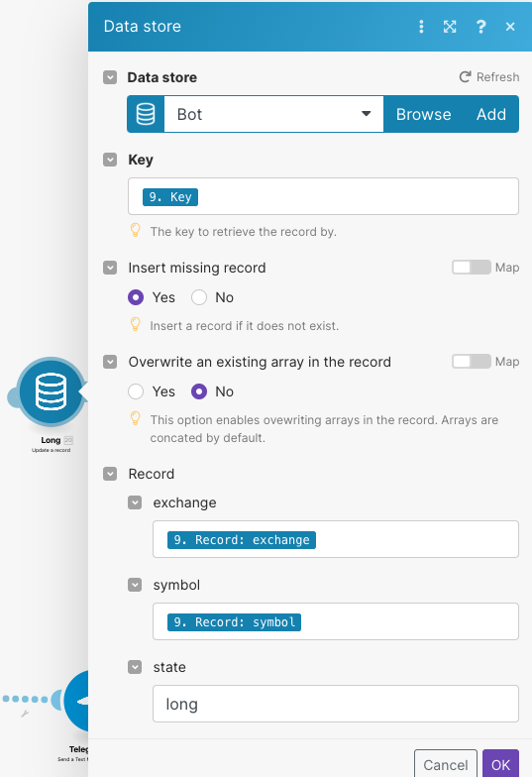The width and height of the screenshot is (532, 777).
Task: Select No for Insert missing record
Action: (199, 297)
